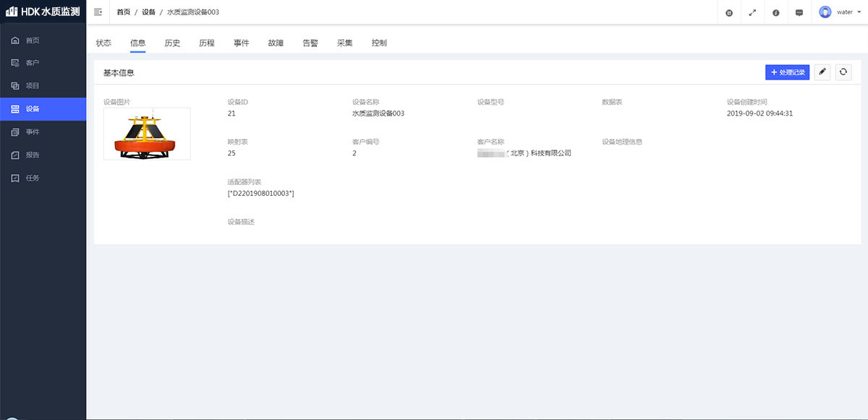Click the HDK水质监测 logo
The height and width of the screenshot is (420, 868).
coord(43,12)
